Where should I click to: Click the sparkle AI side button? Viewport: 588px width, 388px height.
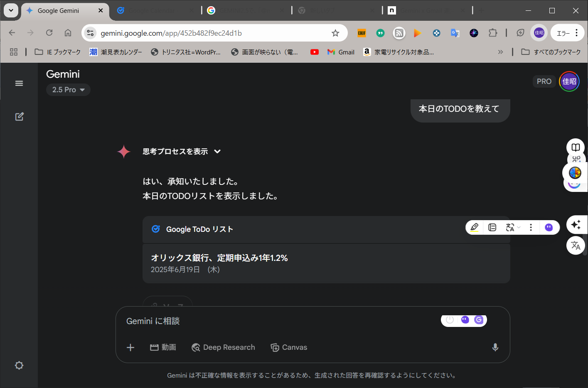coord(576,225)
